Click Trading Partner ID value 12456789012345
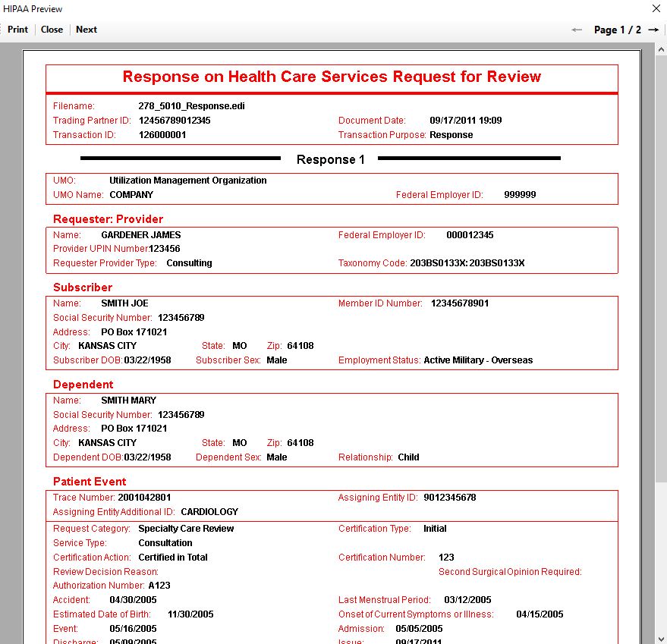Viewport: 667px width, 644px height. pyautogui.click(x=175, y=121)
